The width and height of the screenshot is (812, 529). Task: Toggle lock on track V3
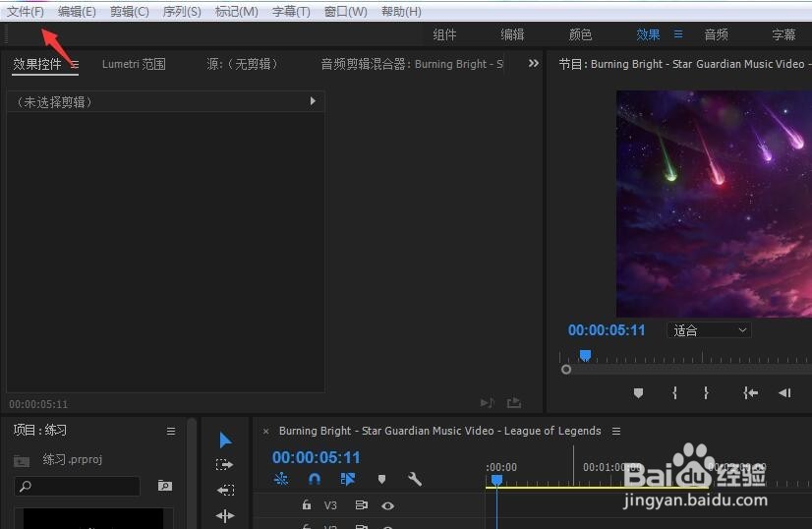307,504
